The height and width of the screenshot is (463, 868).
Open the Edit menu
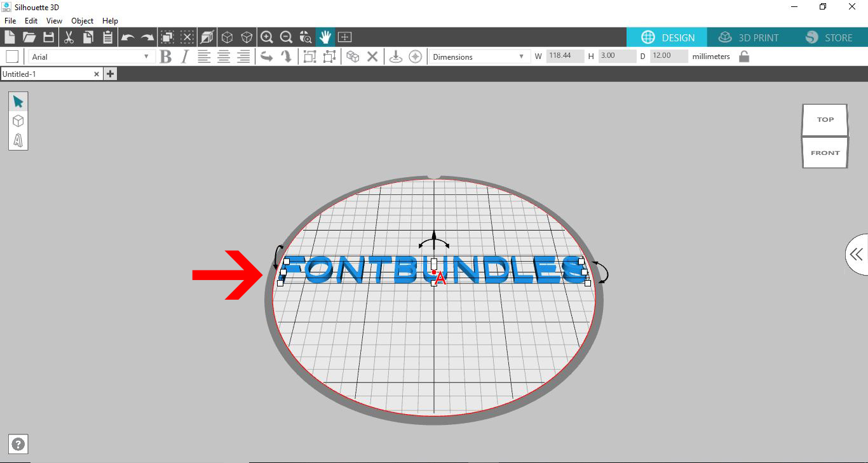[x=31, y=21]
